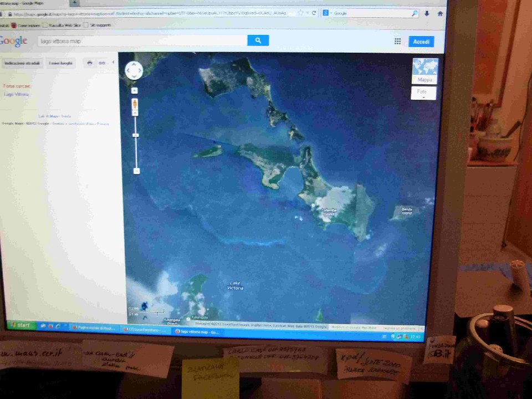Expand the Foto dropdown
The width and height of the screenshot is (532, 399).
click(423, 93)
